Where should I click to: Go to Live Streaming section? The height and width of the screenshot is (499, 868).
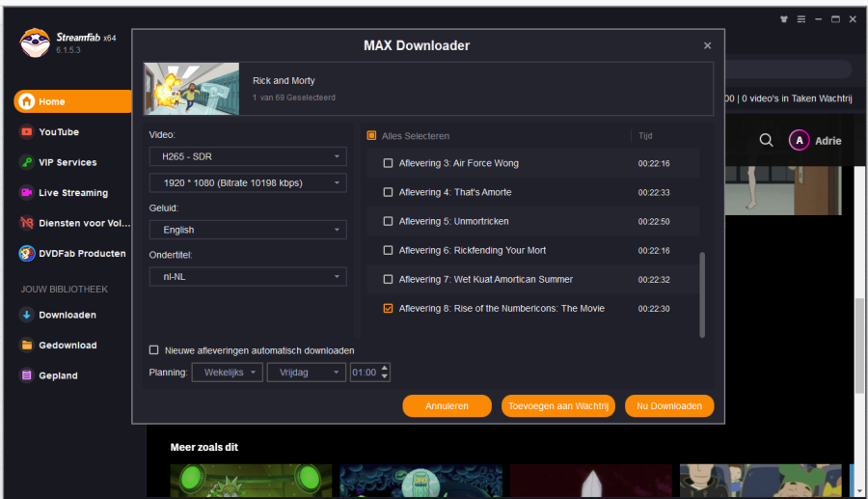[x=72, y=193]
